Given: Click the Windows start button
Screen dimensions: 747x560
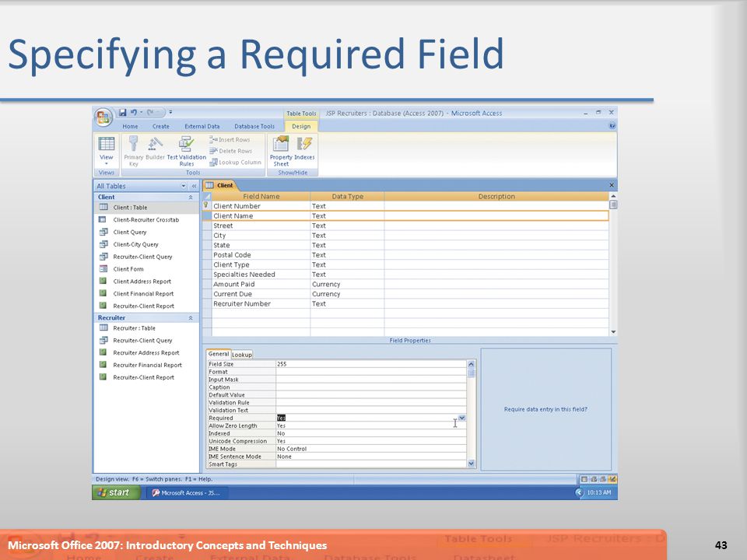Looking at the screenshot, I should (116, 492).
